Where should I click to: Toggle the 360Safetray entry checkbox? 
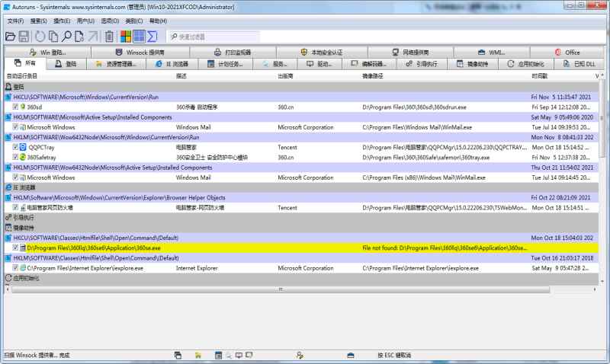click(15, 158)
